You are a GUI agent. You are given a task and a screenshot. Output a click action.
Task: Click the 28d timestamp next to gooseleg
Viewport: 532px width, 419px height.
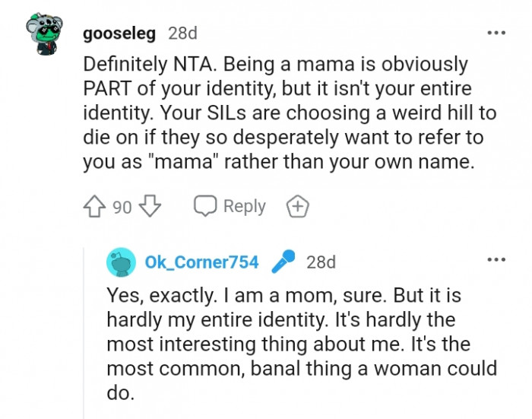pos(182,33)
